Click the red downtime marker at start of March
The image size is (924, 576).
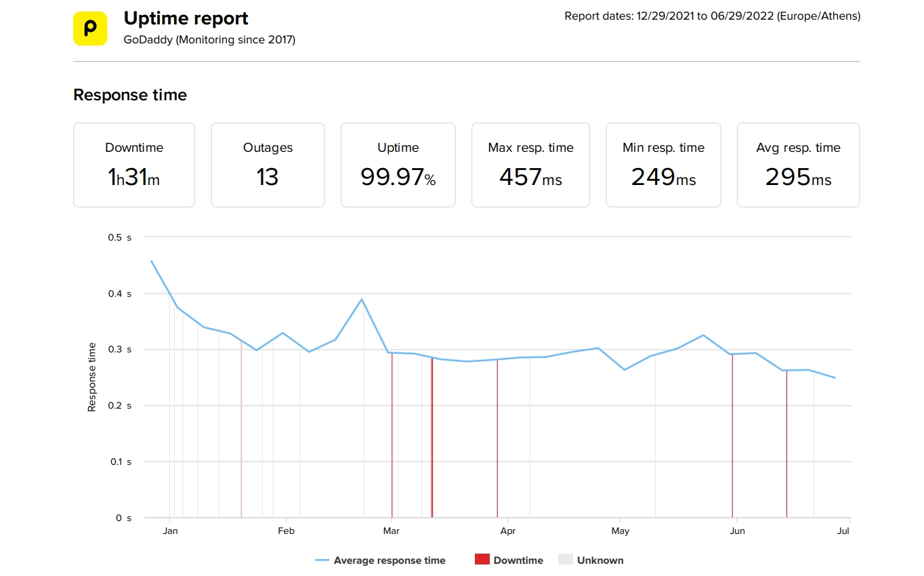(x=392, y=435)
